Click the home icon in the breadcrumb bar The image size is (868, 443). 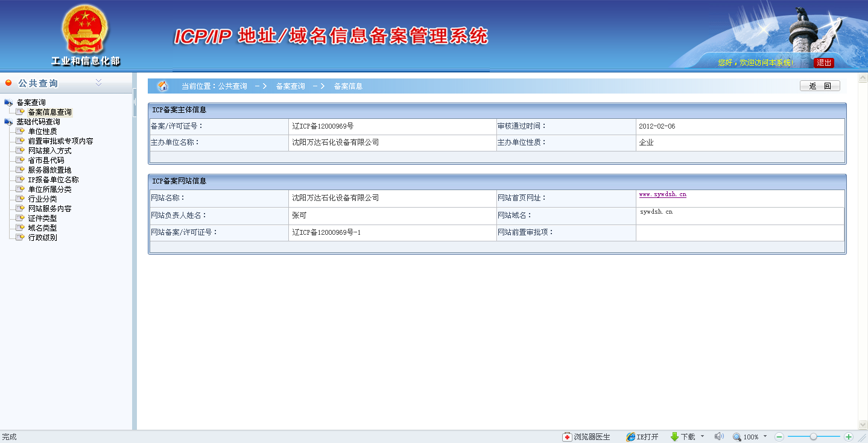(163, 86)
